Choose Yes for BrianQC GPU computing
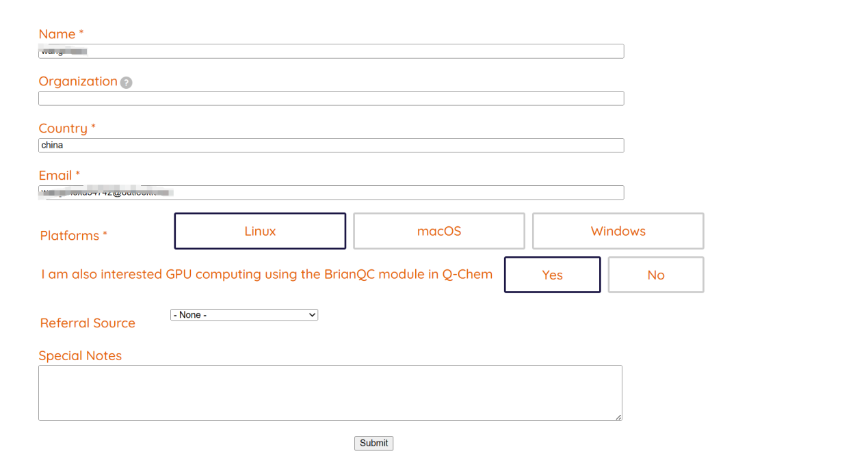Image resolution: width=868 pixels, height=462 pixels. [552, 275]
